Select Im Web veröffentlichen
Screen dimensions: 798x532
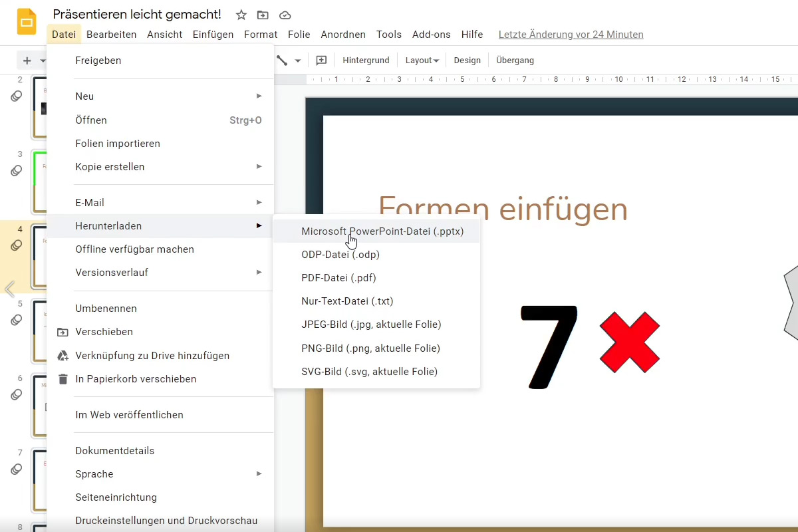pyautogui.click(x=160, y=415)
